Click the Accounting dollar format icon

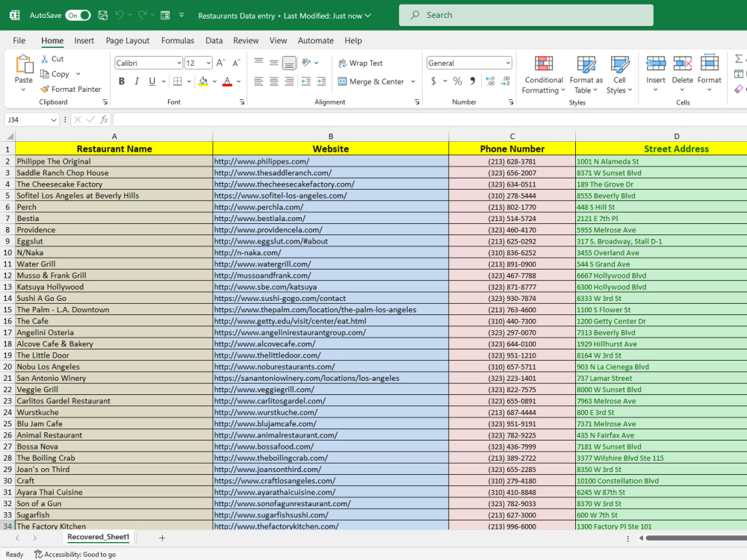[433, 81]
